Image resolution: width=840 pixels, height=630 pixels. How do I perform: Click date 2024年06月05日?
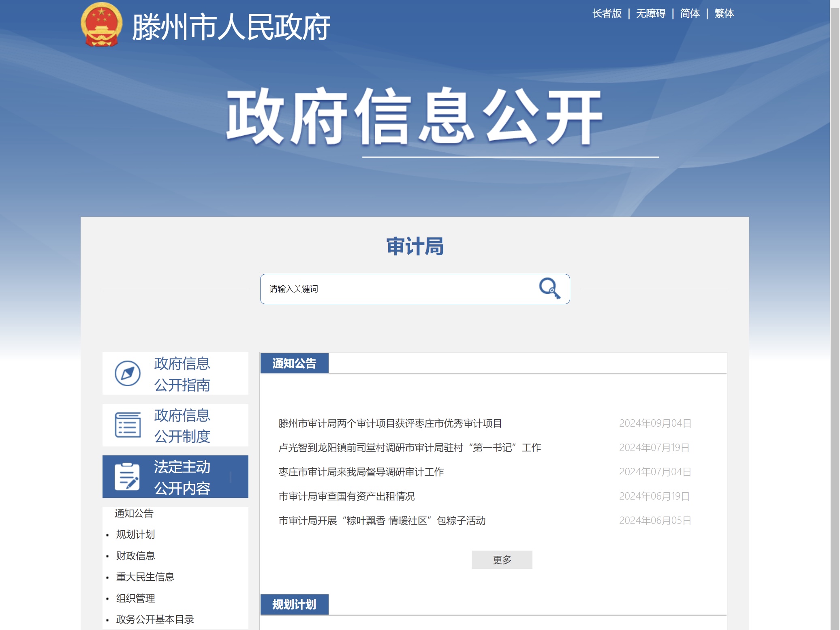pyautogui.click(x=655, y=521)
